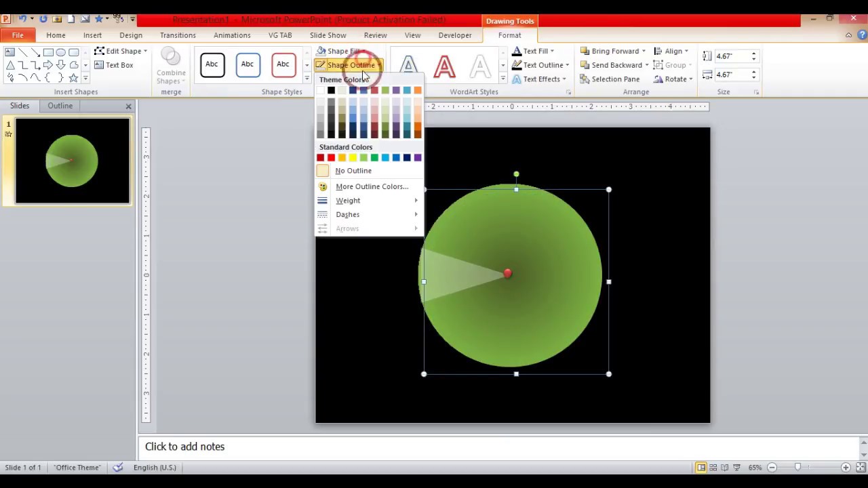The width and height of the screenshot is (868, 488).
Task: Click the zoom out minus button
Action: [772, 468]
